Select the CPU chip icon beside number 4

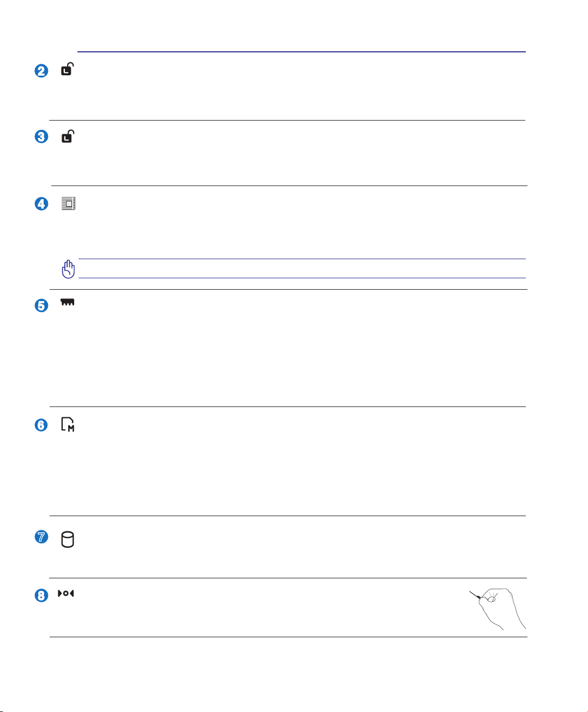(x=68, y=204)
